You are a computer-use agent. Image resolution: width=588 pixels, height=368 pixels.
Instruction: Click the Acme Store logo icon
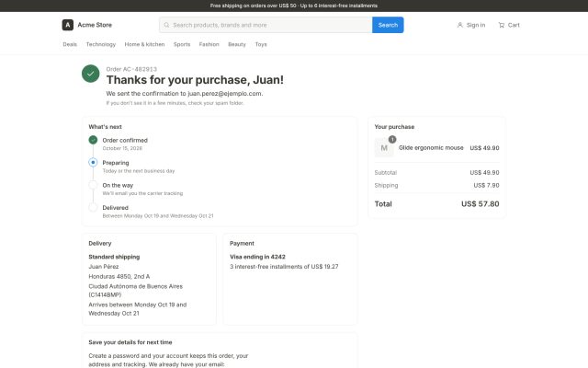pyautogui.click(x=67, y=25)
